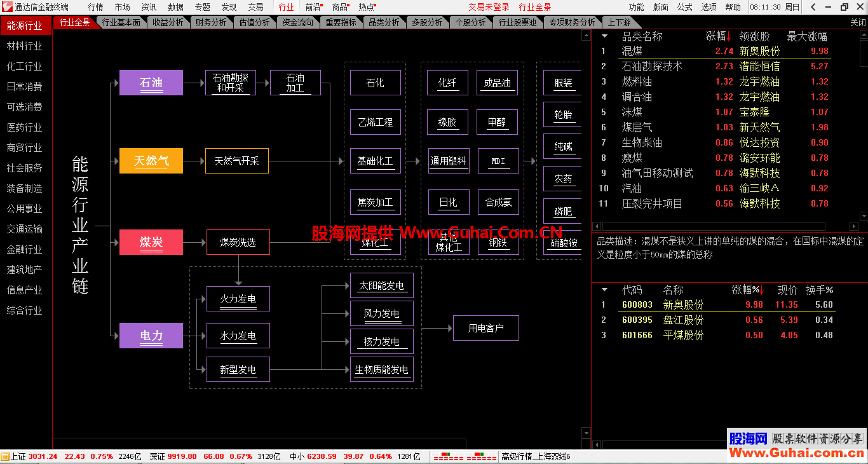Select 材料行业 in left sidebar
Image resolution: width=868 pixels, height=464 pixels.
(25, 46)
